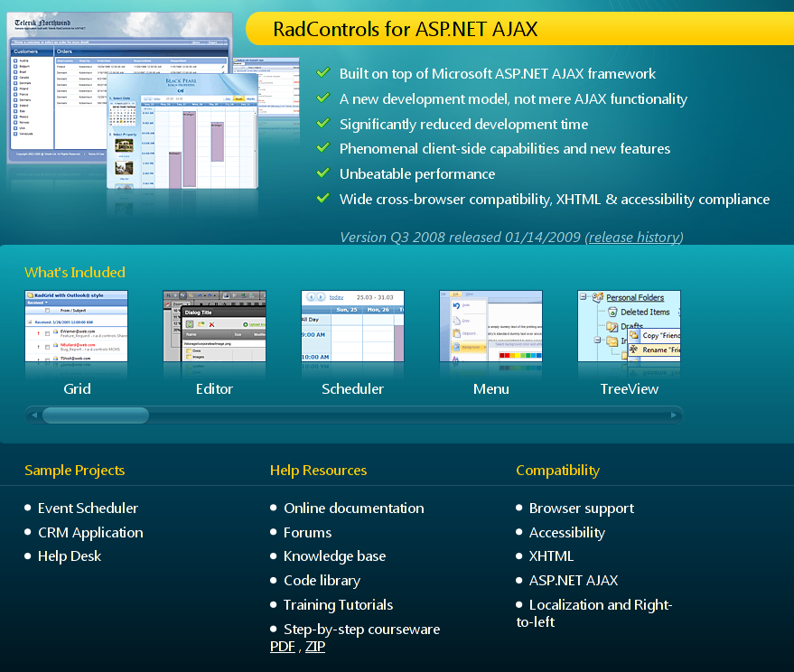The width and height of the screenshot is (794, 672).
Task: Click the carousel left scroll arrow
Action: [34, 415]
